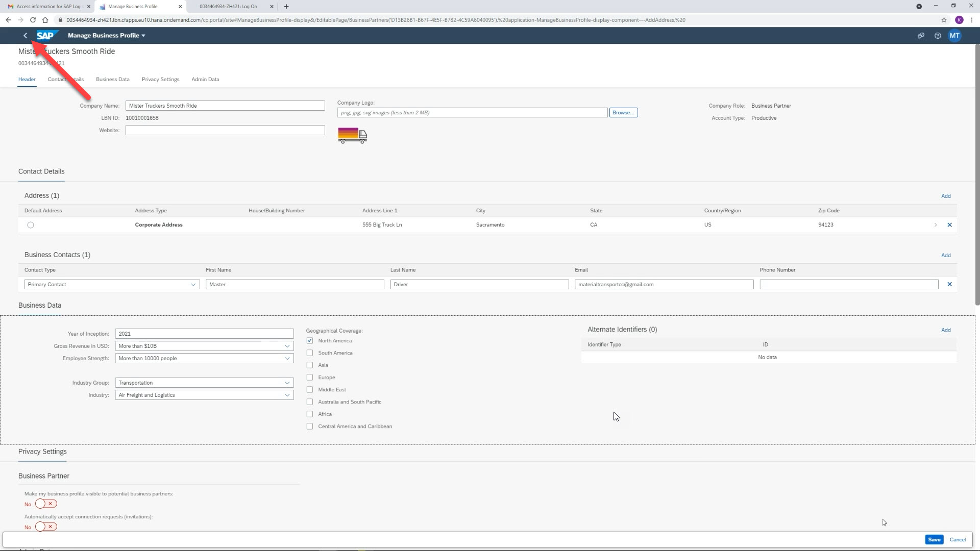Check South America coverage
Image resolution: width=980 pixels, height=551 pixels.
pyautogui.click(x=310, y=353)
